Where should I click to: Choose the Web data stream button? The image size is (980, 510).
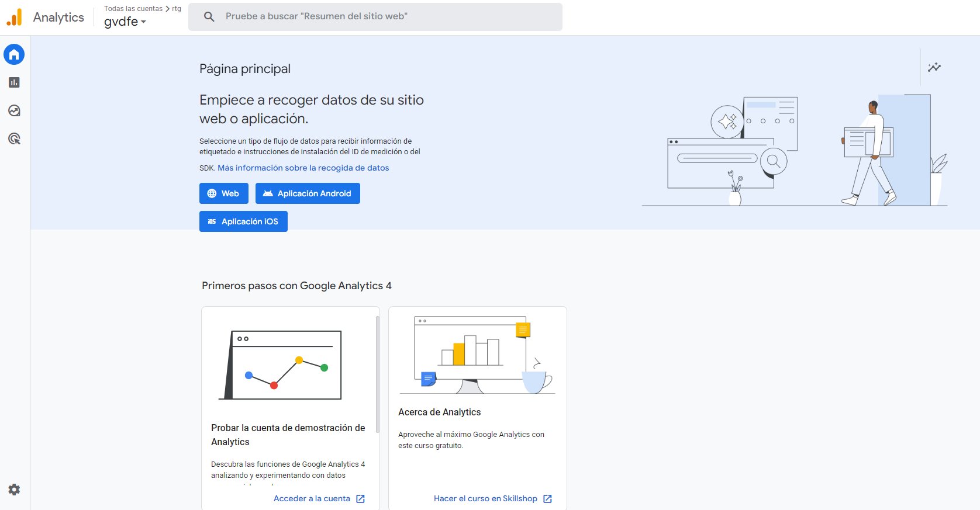224,193
